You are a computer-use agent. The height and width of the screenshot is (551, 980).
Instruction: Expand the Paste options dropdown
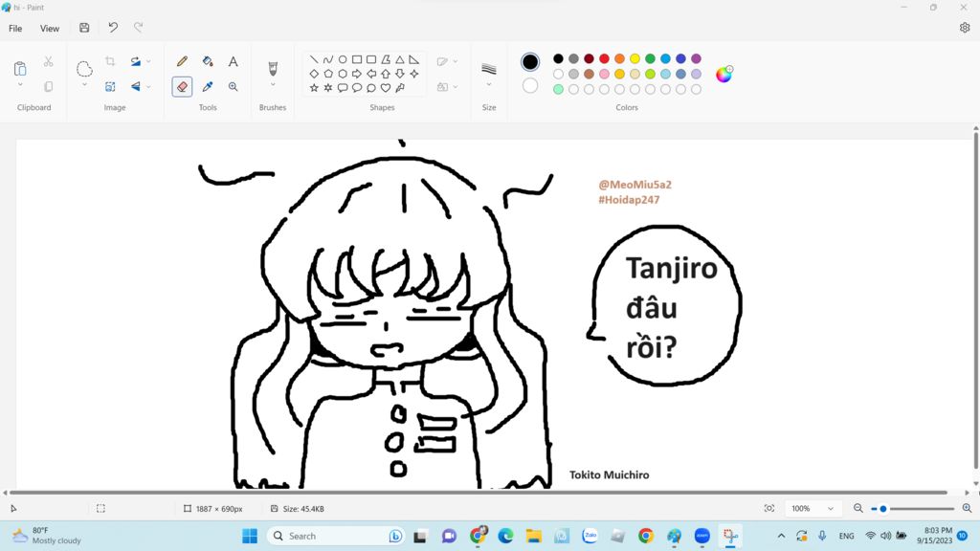(x=20, y=84)
